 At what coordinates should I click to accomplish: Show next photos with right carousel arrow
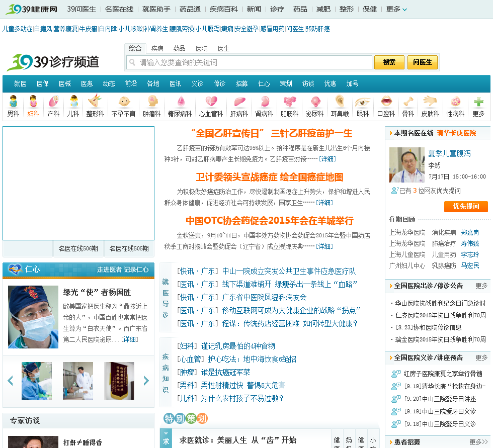(146, 381)
